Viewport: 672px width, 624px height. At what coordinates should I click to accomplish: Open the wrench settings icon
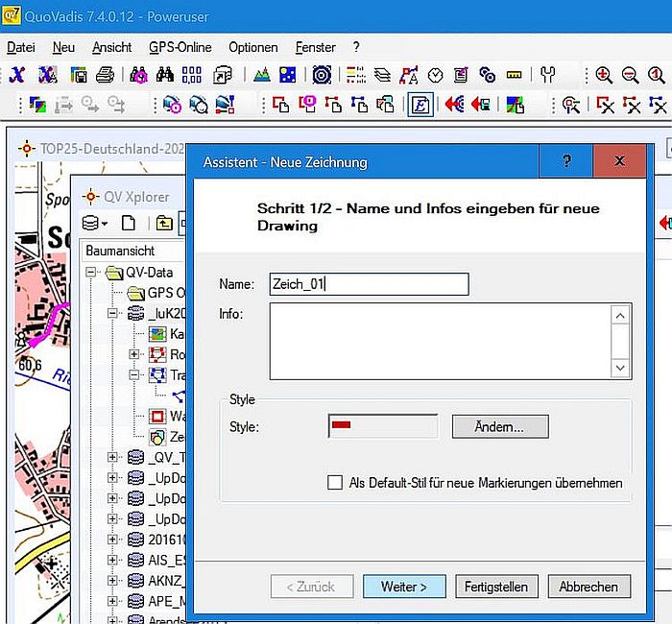pos(548,75)
